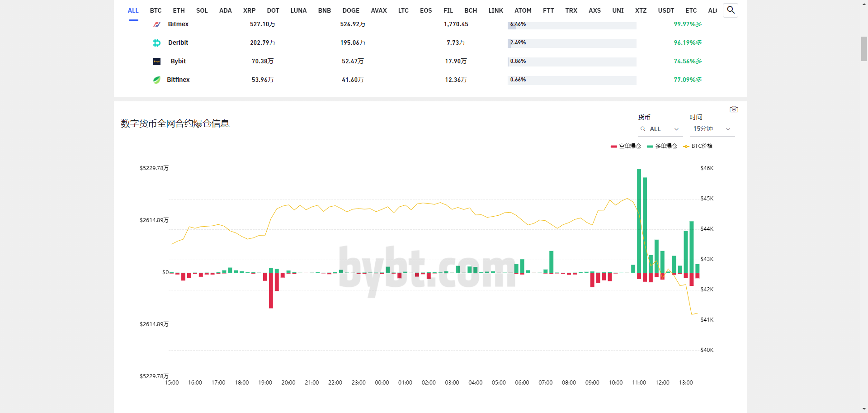This screenshot has height=413, width=868.
Task: Select the ALL coin tab
Action: click(133, 10)
